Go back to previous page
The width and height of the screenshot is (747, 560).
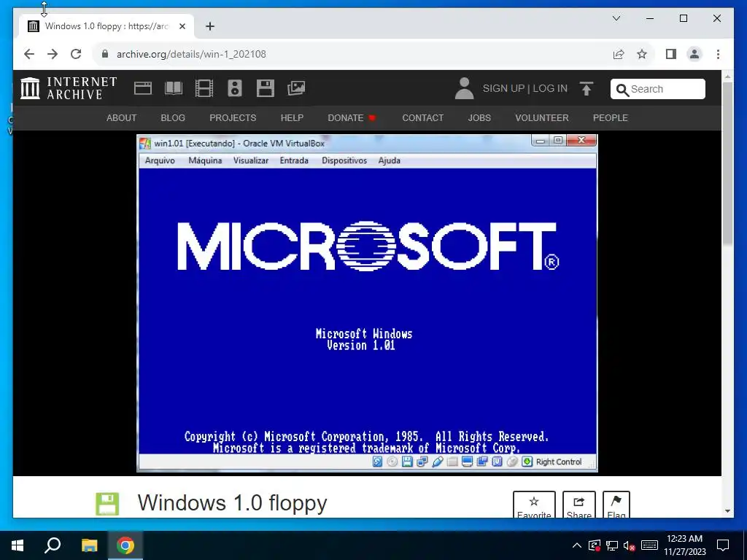click(29, 54)
